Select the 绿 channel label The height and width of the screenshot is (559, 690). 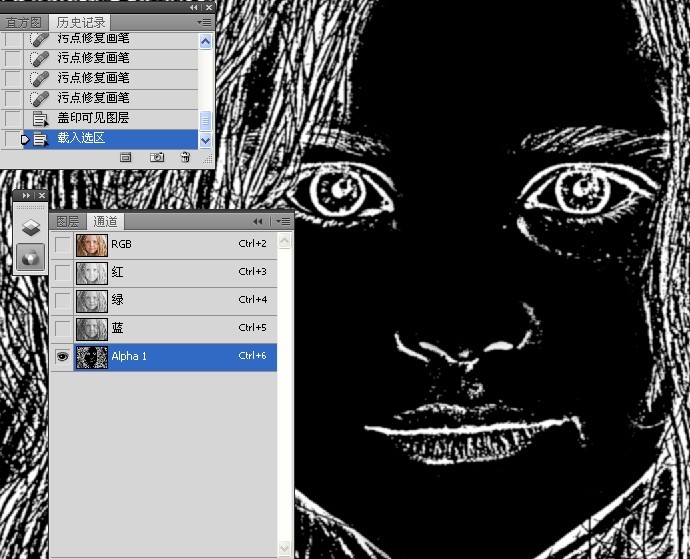117,300
